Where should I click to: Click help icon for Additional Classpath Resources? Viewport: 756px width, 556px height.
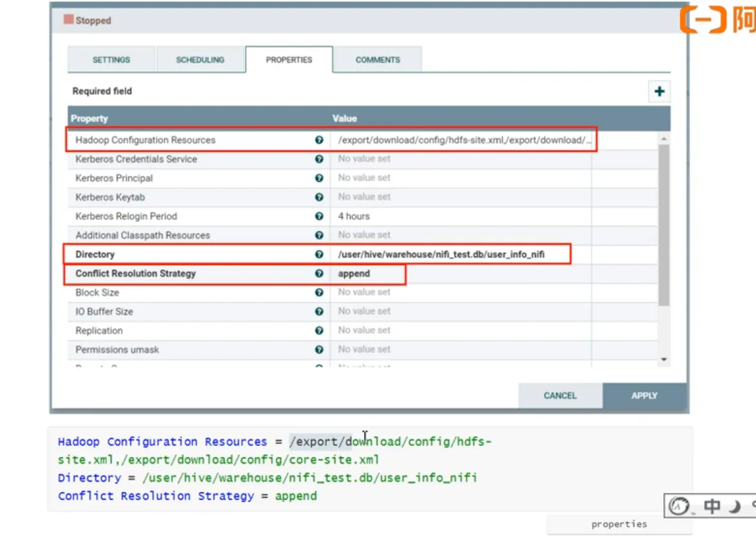click(318, 235)
